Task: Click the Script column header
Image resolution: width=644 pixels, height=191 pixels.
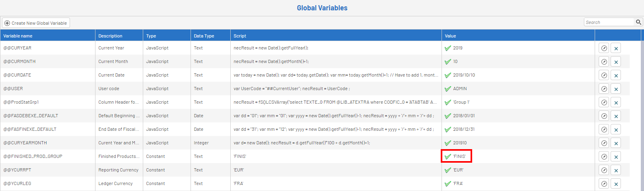Action: tap(240, 36)
